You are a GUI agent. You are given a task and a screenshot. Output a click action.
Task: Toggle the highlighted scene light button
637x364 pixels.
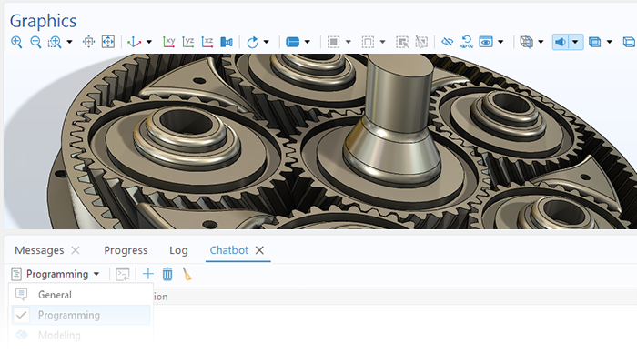(x=561, y=42)
